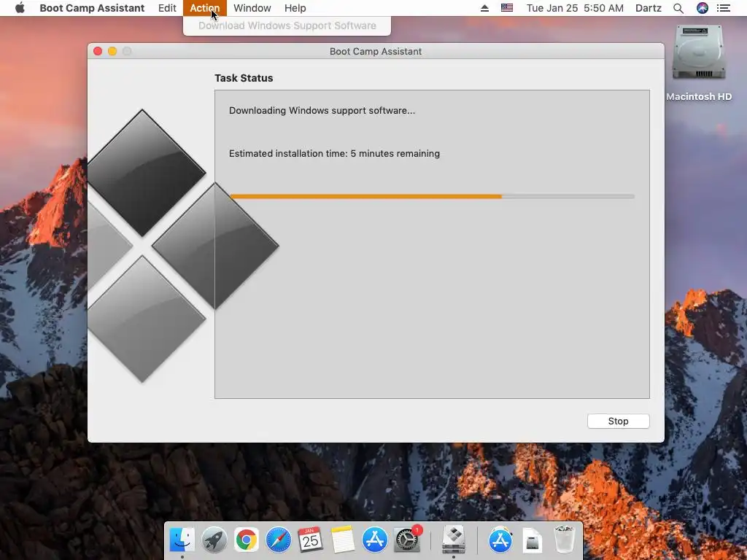Image resolution: width=747 pixels, height=560 pixels.
Task: Open the Window menu
Action: coord(252,8)
